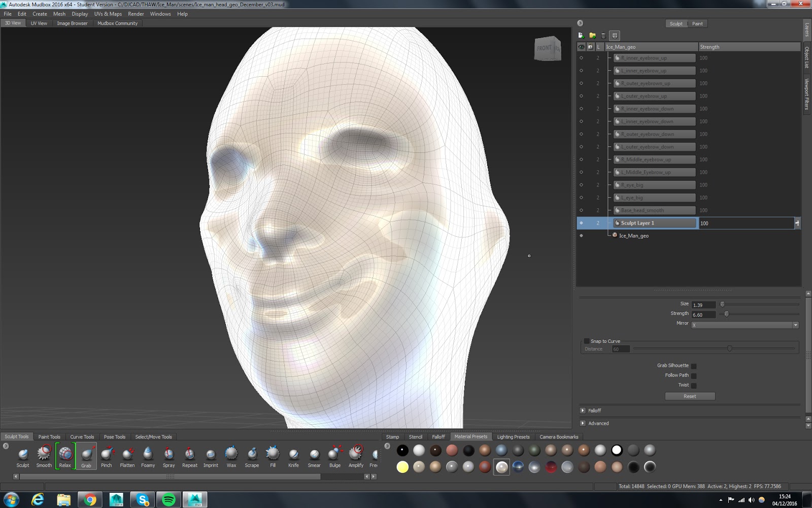The width and height of the screenshot is (812, 508).
Task: Expand the Advanced section
Action: coord(583,423)
